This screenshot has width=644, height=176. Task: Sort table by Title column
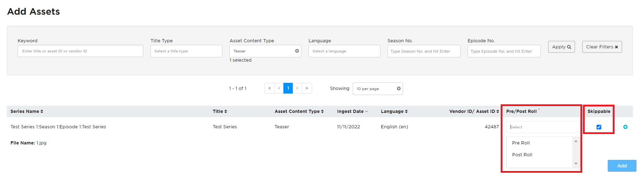pyautogui.click(x=220, y=111)
